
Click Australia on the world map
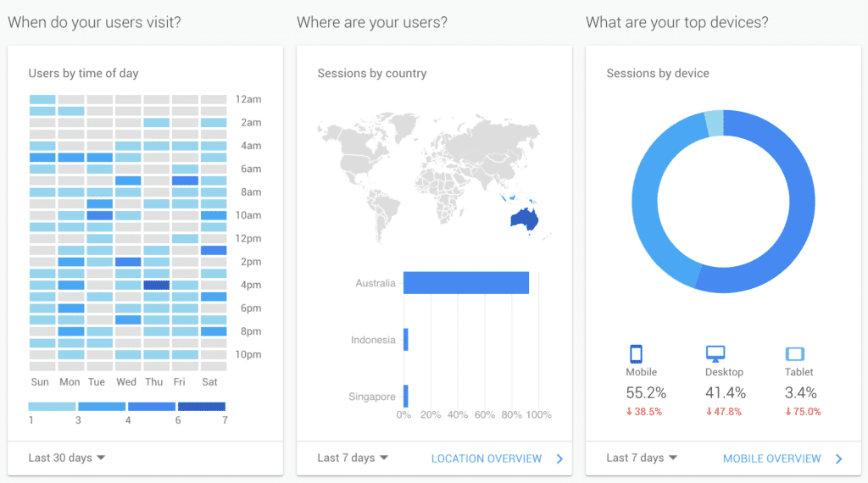click(x=525, y=219)
